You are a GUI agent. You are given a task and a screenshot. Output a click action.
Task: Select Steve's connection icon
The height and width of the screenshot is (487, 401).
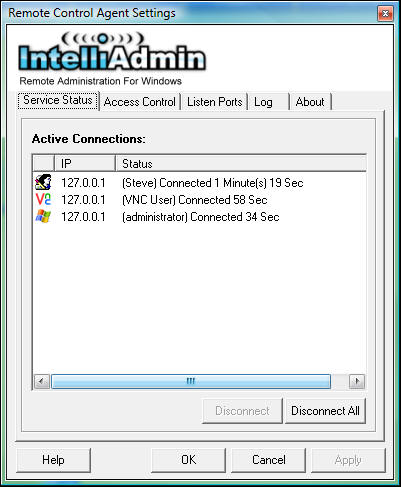click(43, 182)
